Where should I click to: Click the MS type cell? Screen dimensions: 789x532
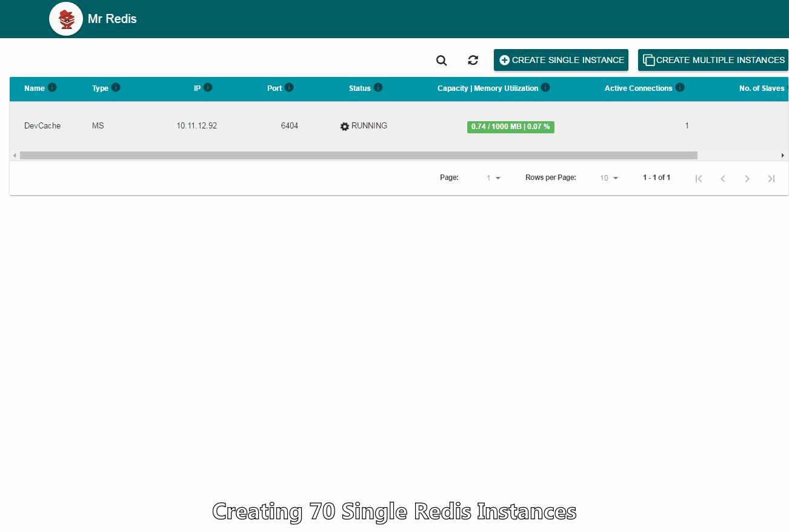tap(98, 126)
